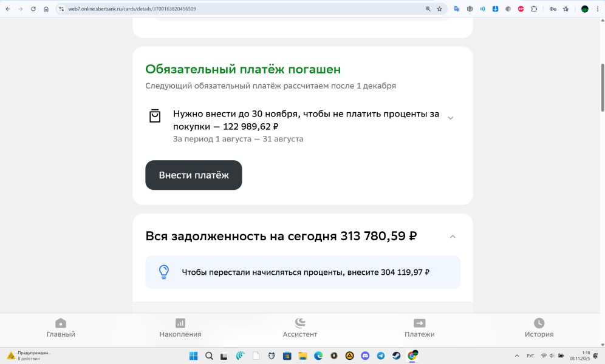Reload the Sberbank page
Image resolution: width=605 pixels, height=364 pixels.
coord(33,9)
